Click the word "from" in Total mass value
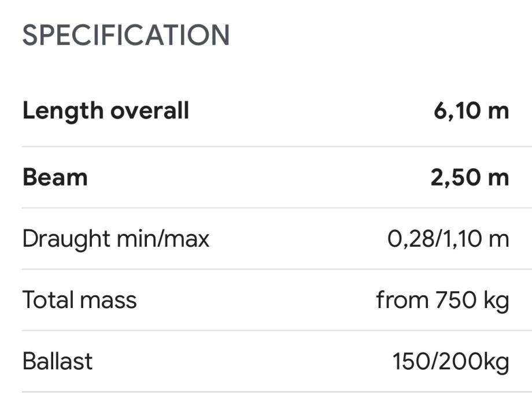This screenshot has height=393, width=532. coord(402,300)
